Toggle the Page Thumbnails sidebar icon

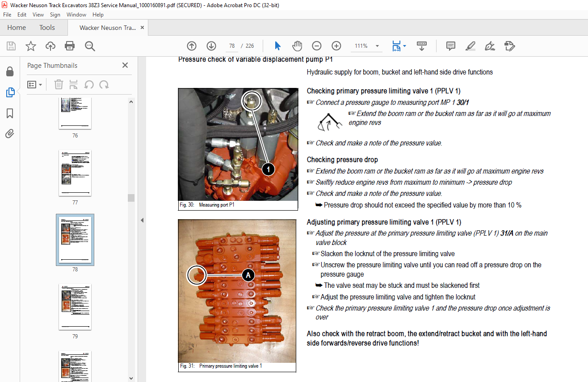pos(10,92)
